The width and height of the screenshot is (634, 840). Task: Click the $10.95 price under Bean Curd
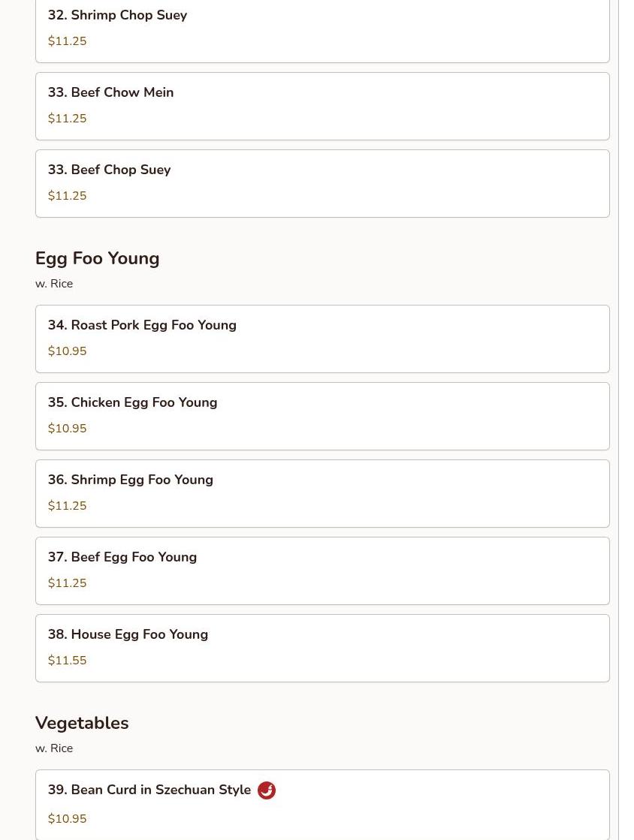[x=68, y=819]
